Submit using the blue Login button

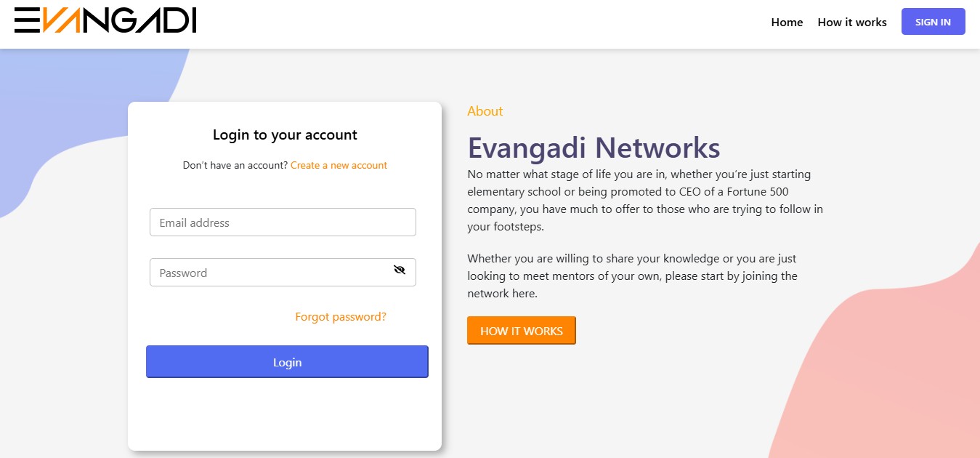[287, 362]
